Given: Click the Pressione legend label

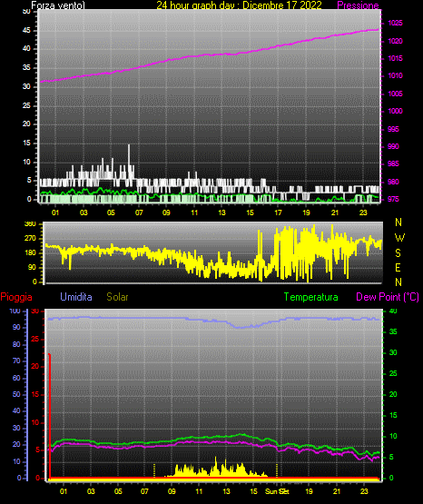Looking at the screenshot, I should (358, 5).
